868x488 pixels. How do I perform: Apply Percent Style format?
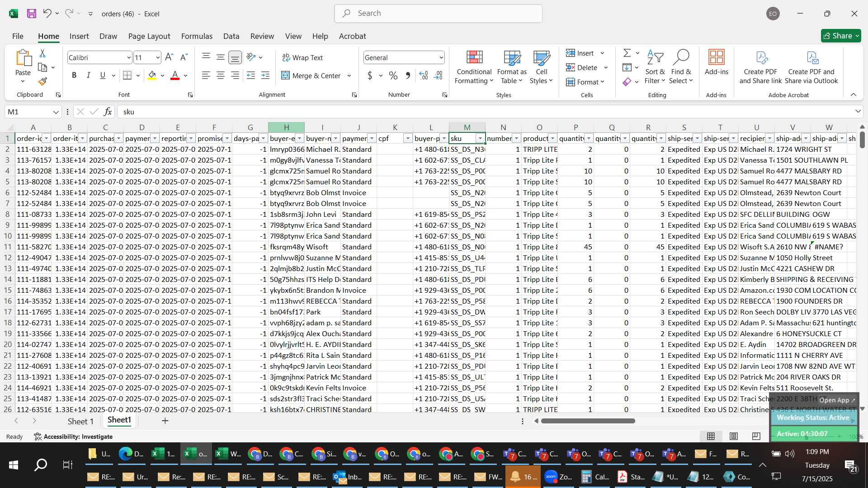(x=393, y=75)
